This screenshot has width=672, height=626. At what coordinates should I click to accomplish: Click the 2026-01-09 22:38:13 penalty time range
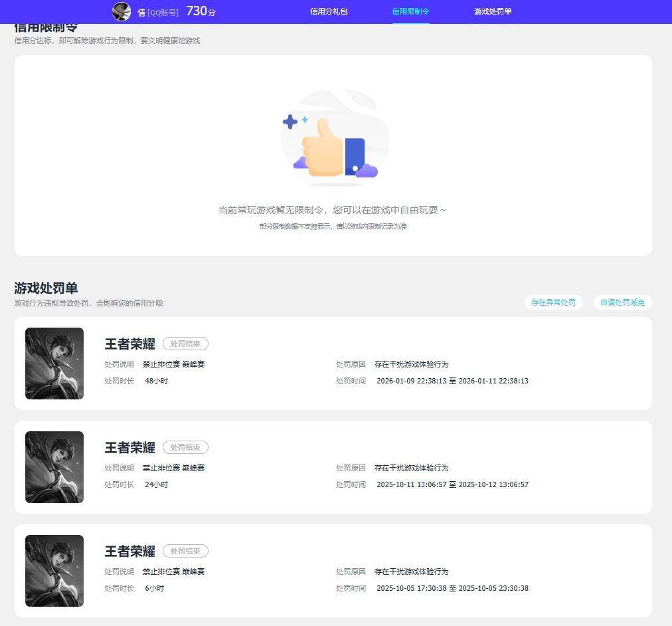coord(453,381)
